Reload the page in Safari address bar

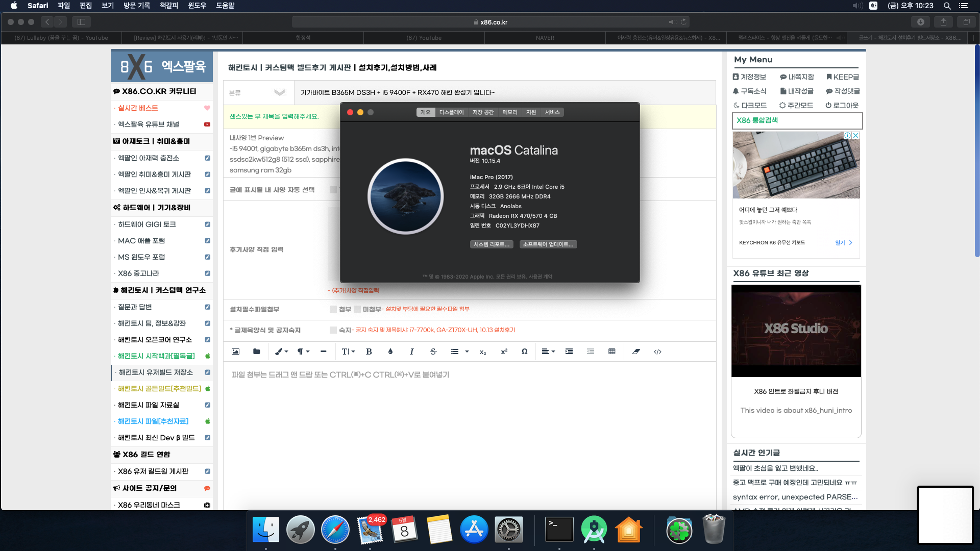click(x=684, y=22)
